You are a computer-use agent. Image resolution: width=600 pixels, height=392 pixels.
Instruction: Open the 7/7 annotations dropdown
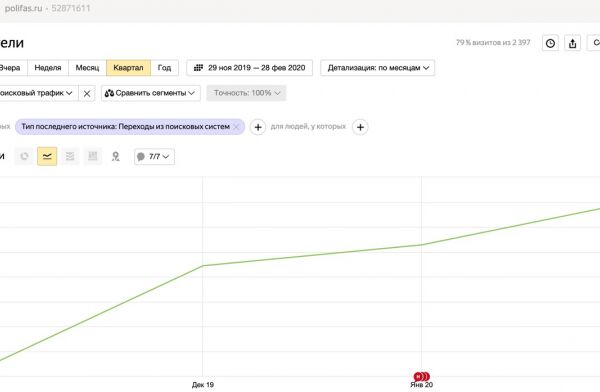[x=155, y=157]
